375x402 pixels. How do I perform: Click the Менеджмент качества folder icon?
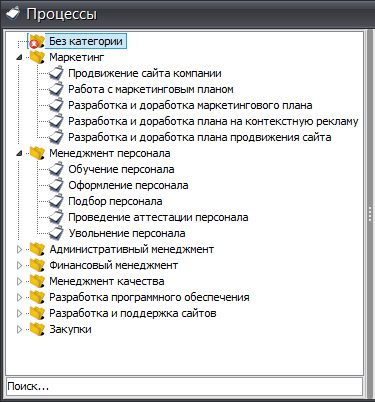click(37, 281)
